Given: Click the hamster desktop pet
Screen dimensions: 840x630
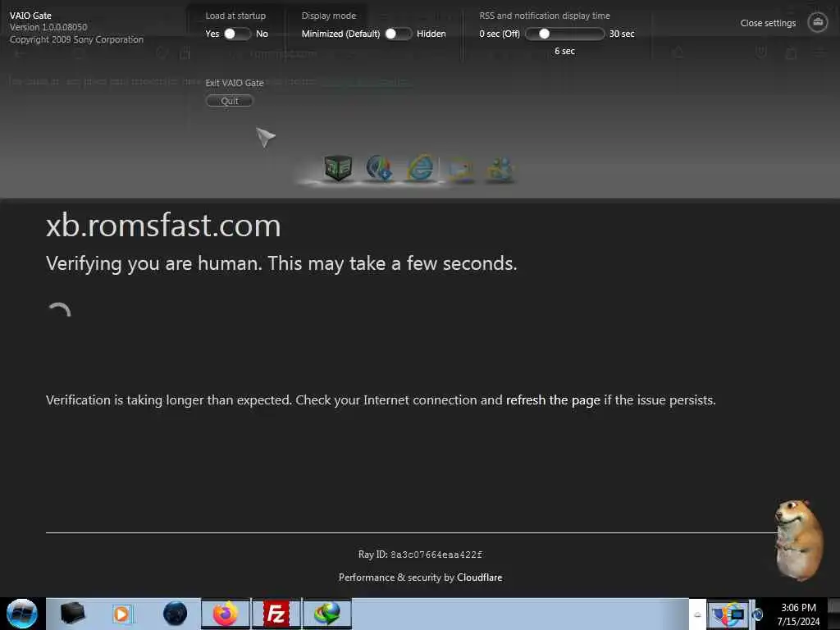Looking at the screenshot, I should [x=799, y=540].
